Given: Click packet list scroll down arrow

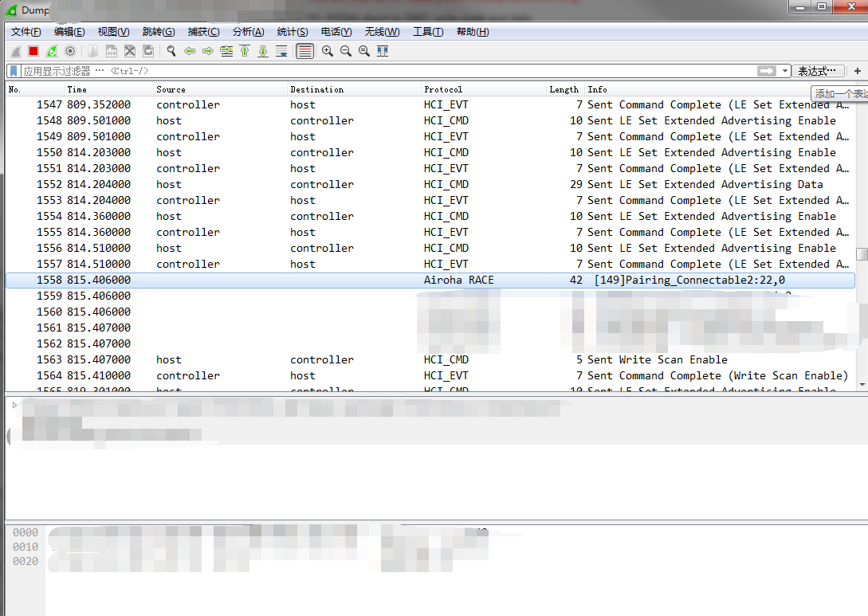Looking at the screenshot, I should (x=862, y=385).
